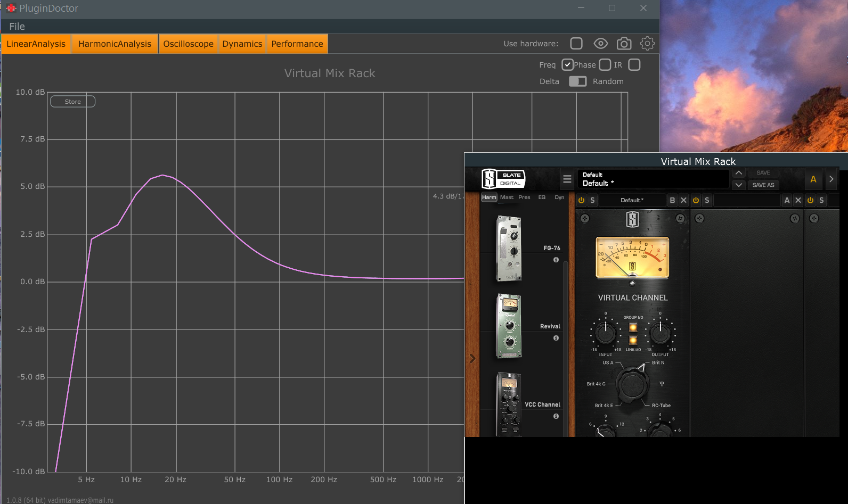Solo the second rack slot

(707, 200)
